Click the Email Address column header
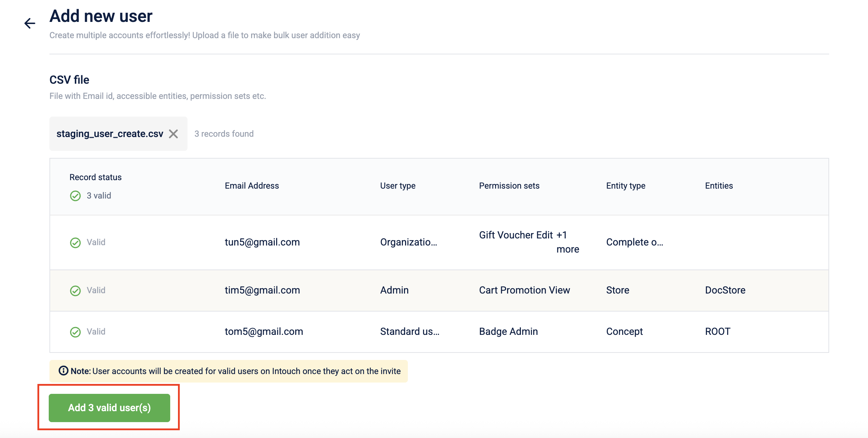868x438 pixels. (252, 186)
